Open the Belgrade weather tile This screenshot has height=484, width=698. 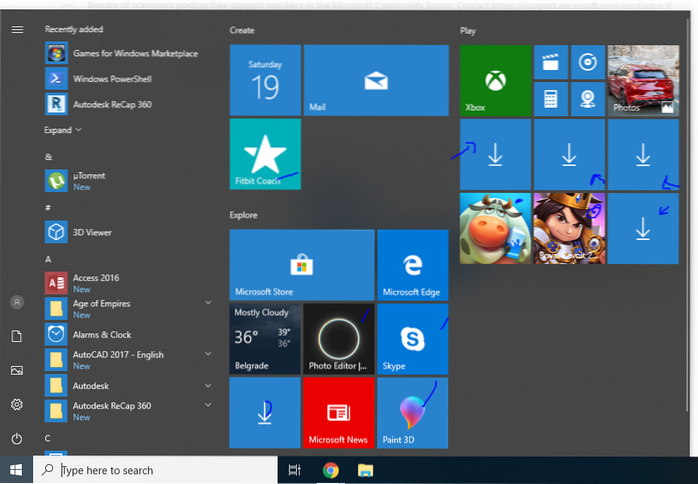tap(265, 339)
